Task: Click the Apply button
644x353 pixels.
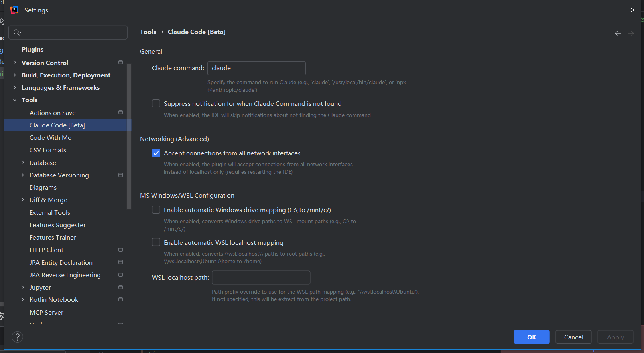Action: 615,337
